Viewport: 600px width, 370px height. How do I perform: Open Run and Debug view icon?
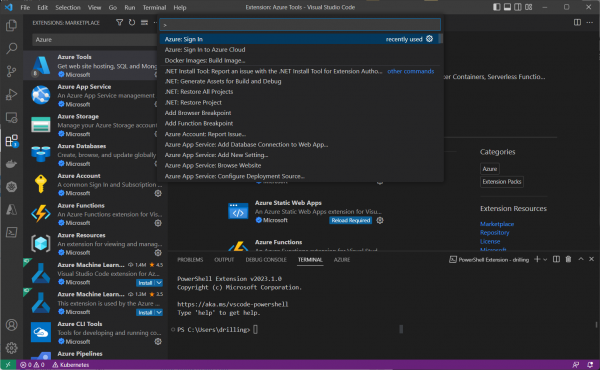coord(11,94)
